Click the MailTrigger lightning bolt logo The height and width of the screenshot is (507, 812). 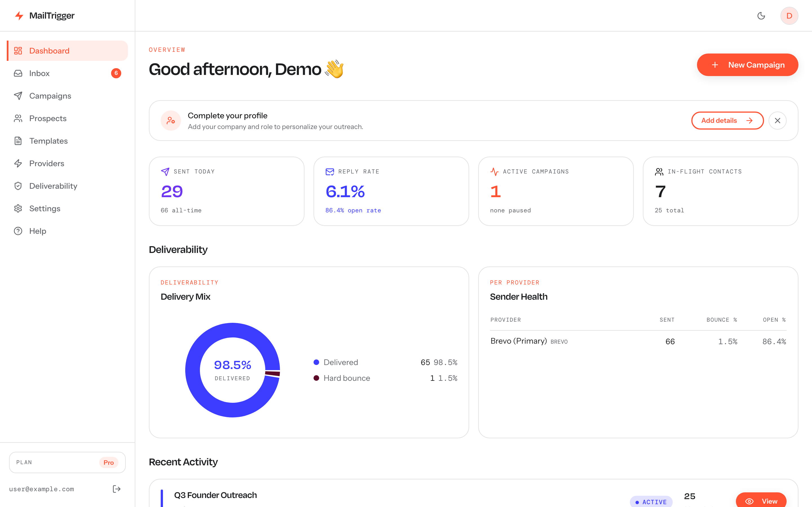pos(19,16)
